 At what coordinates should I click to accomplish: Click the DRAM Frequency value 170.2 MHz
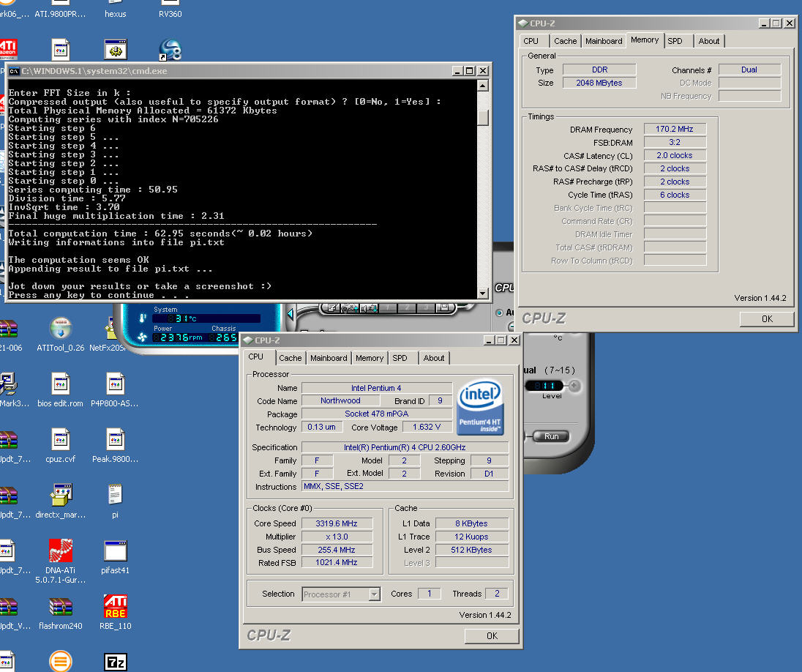675,129
